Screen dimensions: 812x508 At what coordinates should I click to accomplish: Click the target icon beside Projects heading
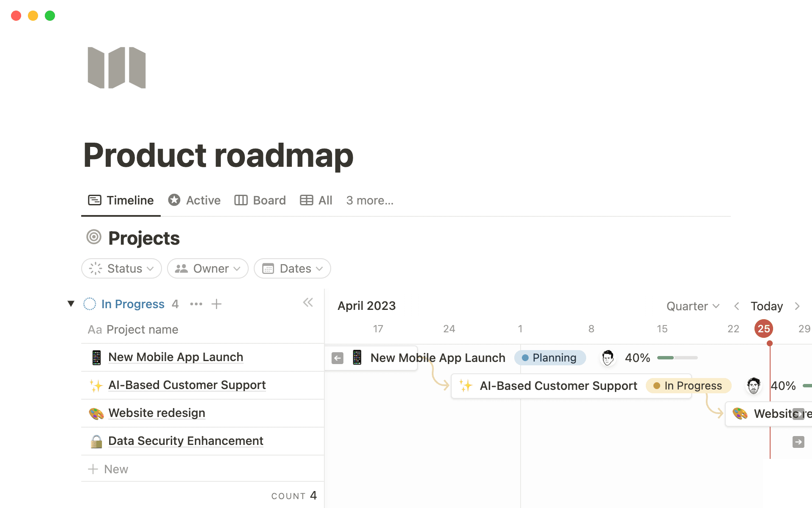click(x=94, y=237)
